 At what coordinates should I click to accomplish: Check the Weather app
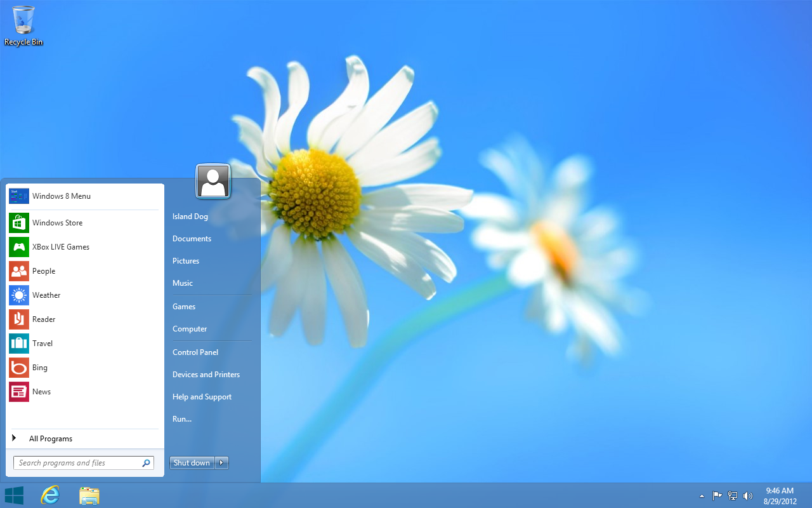pyautogui.click(x=46, y=295)
